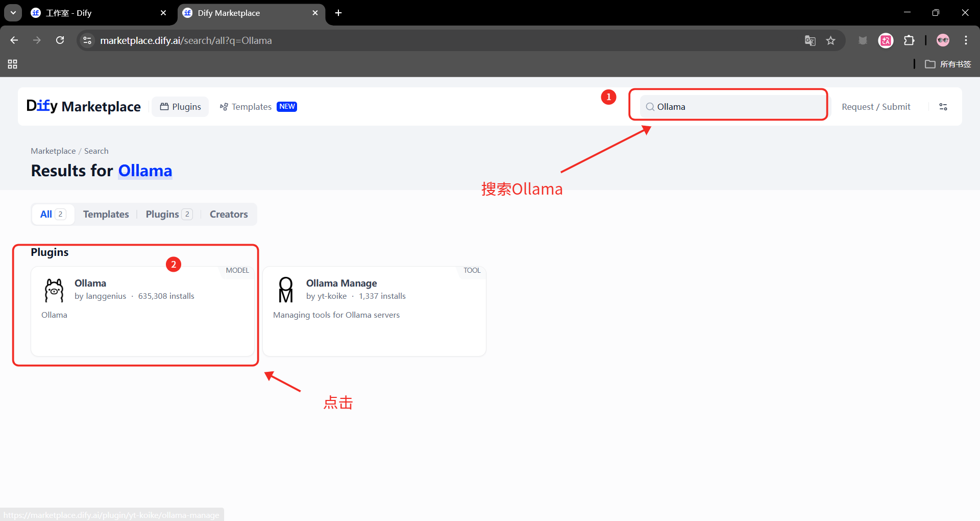Screen dimensions: 980x521
Task: Open a new browser tab
Action: tap(338, 13)
